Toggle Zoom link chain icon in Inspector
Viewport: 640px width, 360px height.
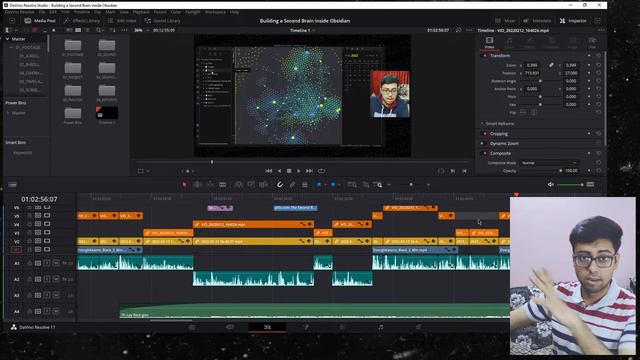(551, 65)
